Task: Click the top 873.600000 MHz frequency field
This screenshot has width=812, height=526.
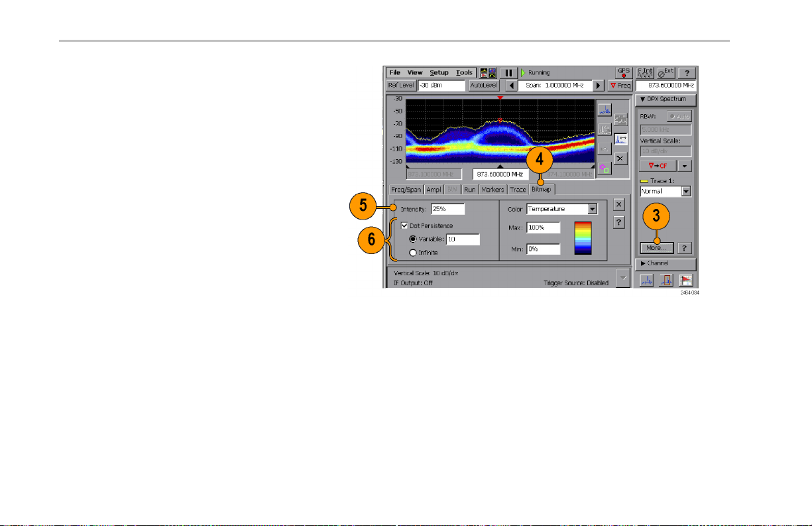Action: pyautogui.click(x=666, y=86)
